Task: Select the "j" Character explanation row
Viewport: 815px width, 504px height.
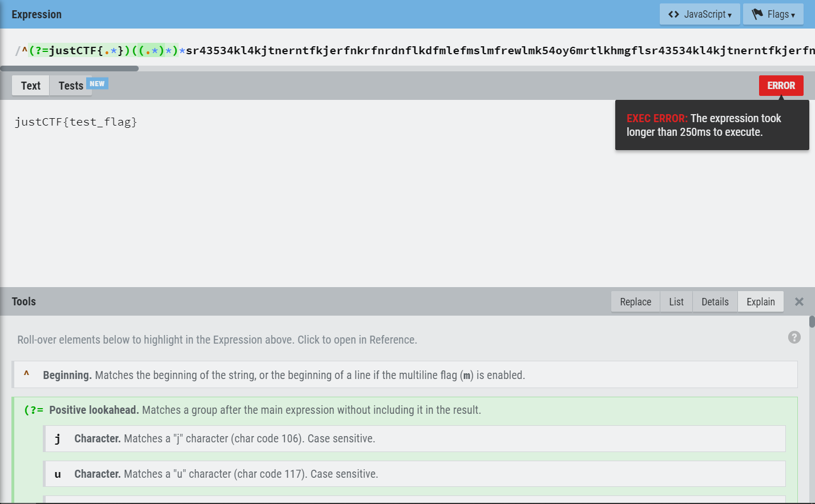Action: 414,439
